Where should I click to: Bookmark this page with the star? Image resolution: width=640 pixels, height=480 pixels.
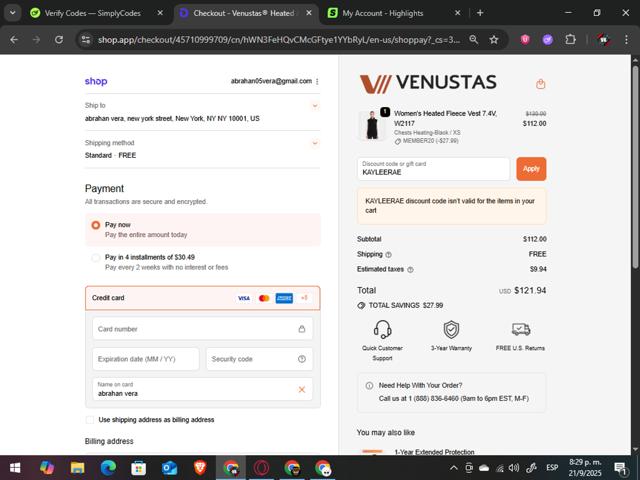point(494,40)
